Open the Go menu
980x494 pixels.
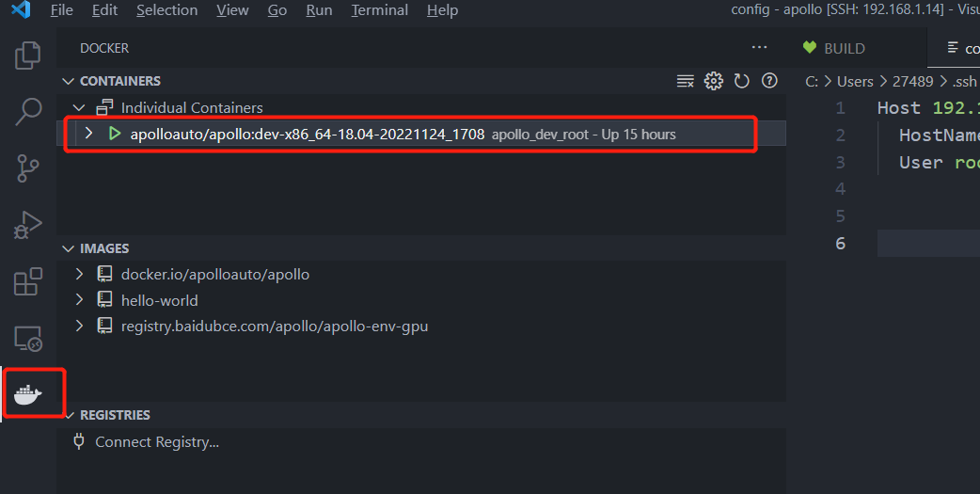[x=277, y=10]
